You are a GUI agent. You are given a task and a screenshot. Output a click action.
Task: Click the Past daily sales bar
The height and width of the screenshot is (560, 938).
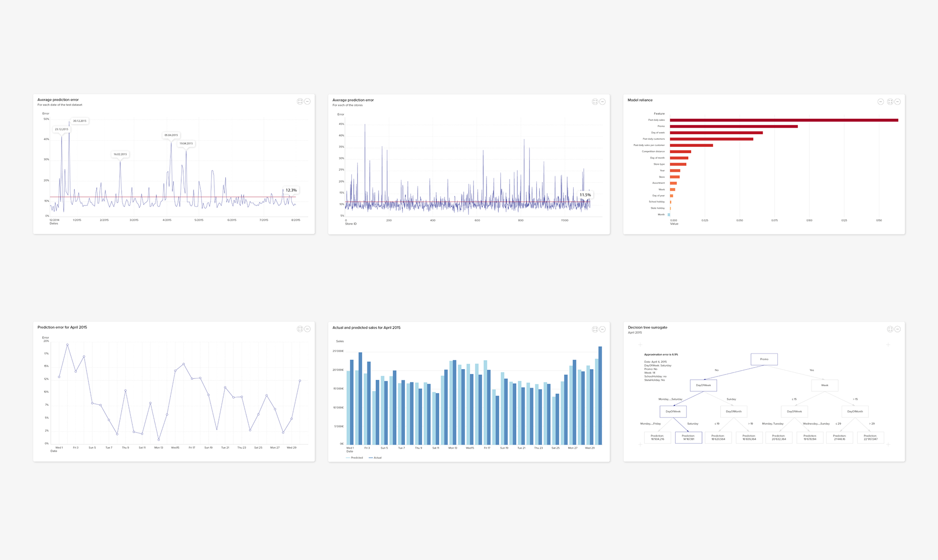coord(784,120)
